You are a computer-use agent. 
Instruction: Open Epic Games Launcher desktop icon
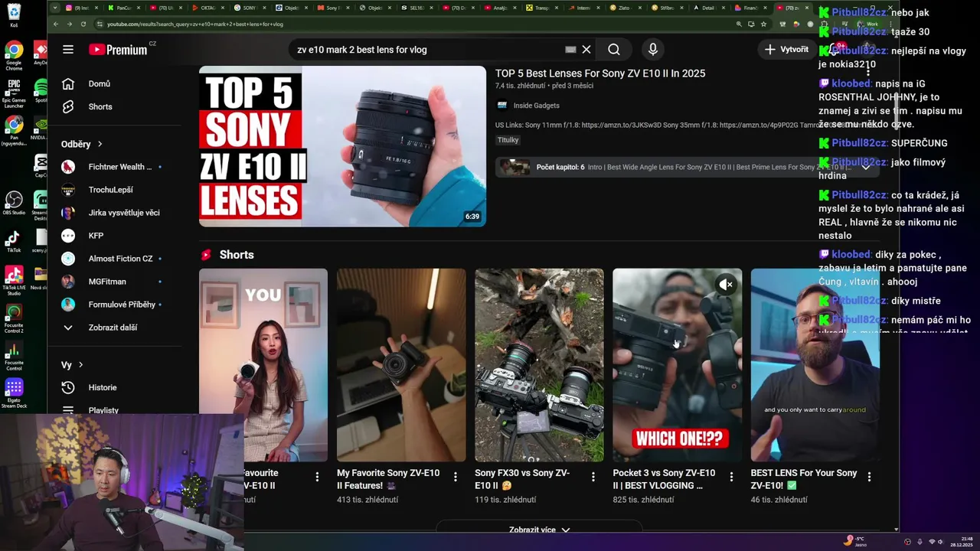point(14,93)
